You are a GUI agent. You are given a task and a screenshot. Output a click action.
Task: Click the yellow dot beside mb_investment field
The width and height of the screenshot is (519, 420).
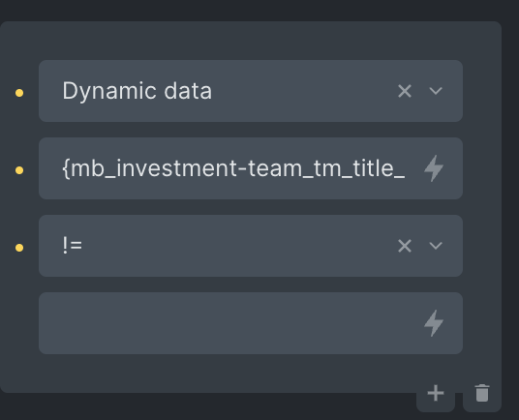click(19, 170)
